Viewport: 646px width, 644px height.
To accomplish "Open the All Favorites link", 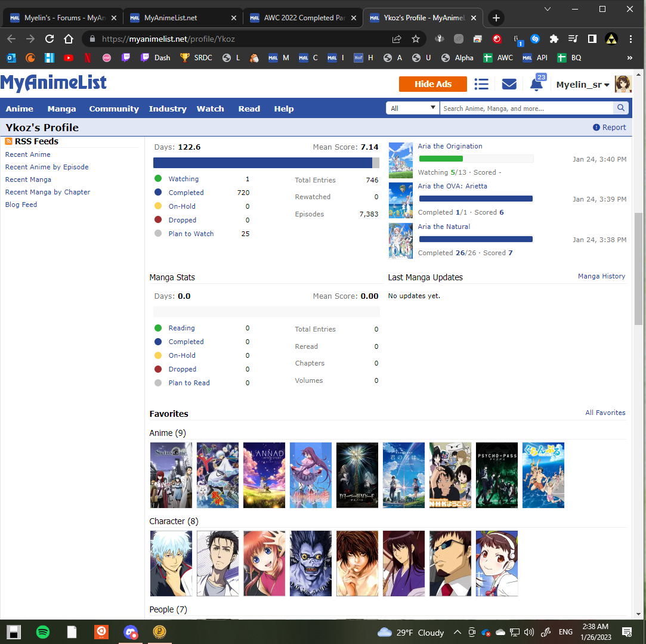I will tap(605, 413).
